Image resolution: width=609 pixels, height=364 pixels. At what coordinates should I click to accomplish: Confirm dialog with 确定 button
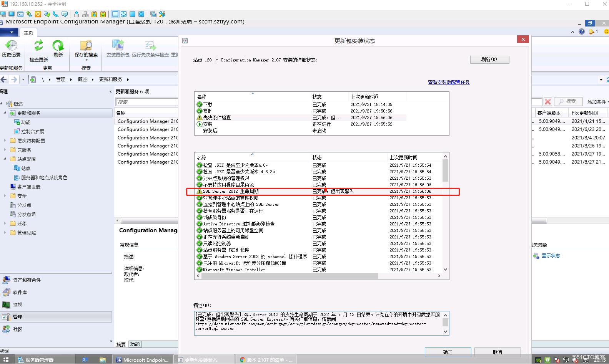point(448,352)
